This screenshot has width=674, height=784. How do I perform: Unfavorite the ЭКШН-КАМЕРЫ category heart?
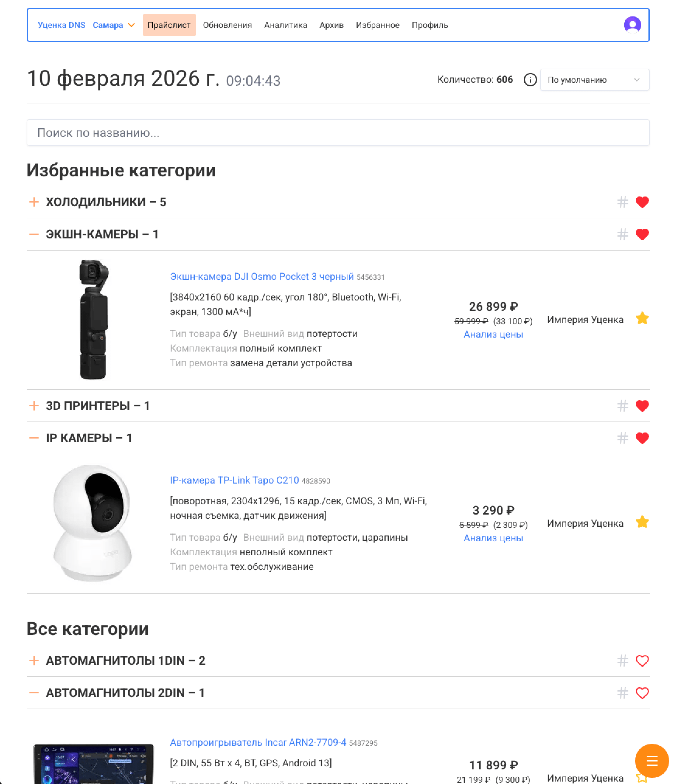point(641,234)
